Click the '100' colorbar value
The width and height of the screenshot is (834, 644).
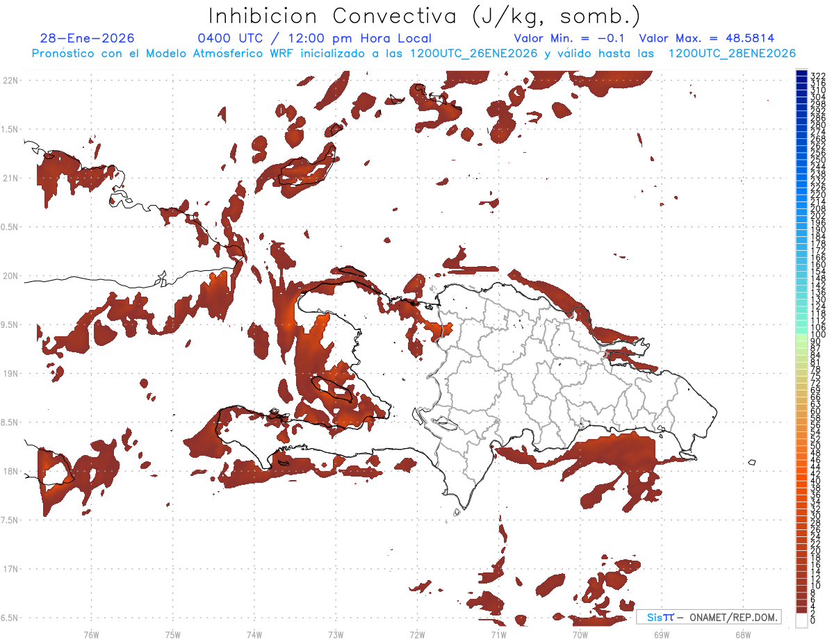pos(817,335)
